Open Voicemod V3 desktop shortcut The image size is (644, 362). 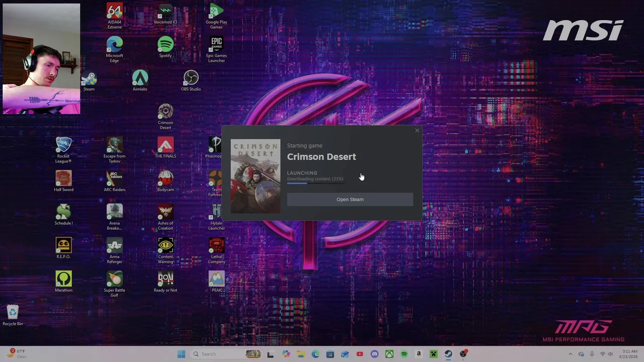[165, 15]
